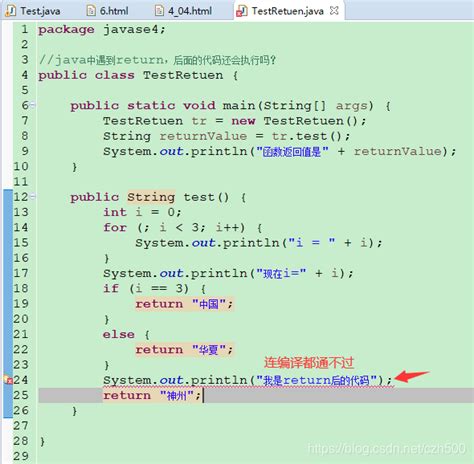Click the blog.csdn.net watermark link
474x464 pixels.
[386, 449]
